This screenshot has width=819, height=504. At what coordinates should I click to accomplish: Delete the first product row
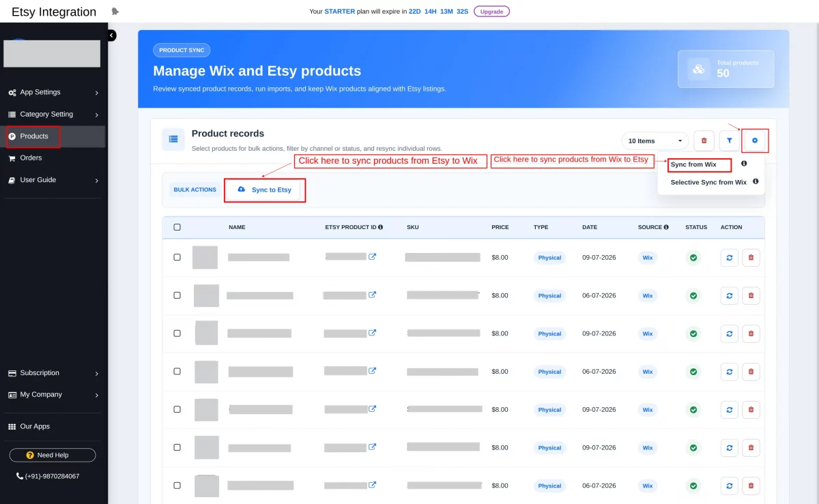(x=751, y=258)
